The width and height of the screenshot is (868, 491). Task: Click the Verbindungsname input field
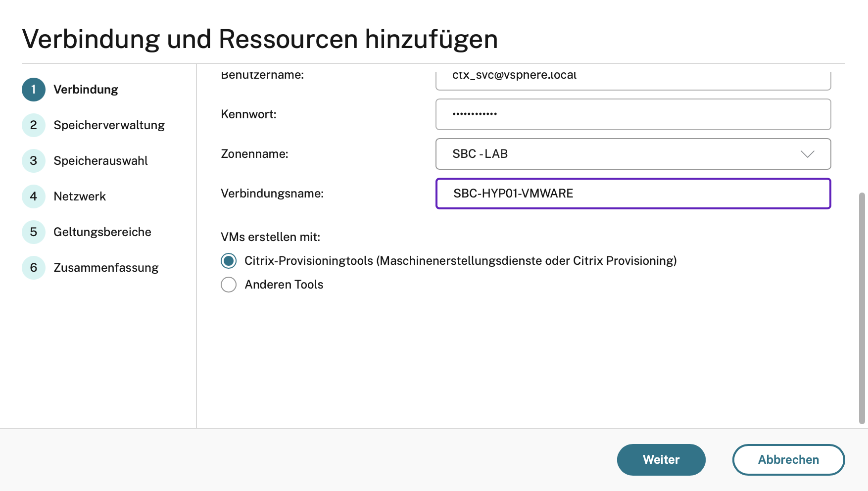pos(633,194)
